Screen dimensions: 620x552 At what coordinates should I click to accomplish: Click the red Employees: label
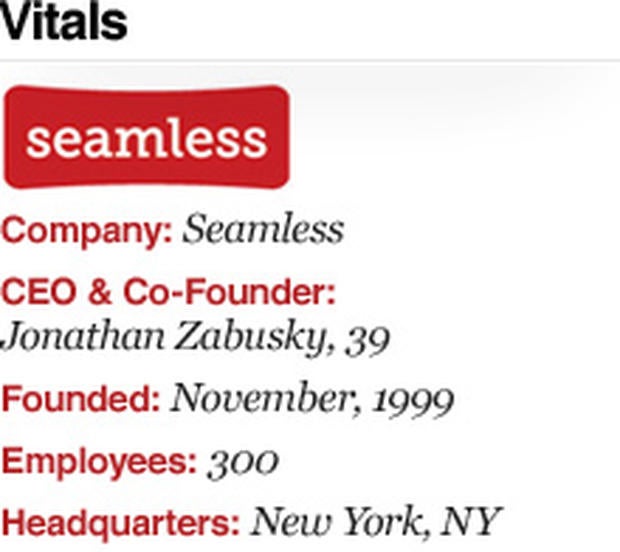coord(99,462)
